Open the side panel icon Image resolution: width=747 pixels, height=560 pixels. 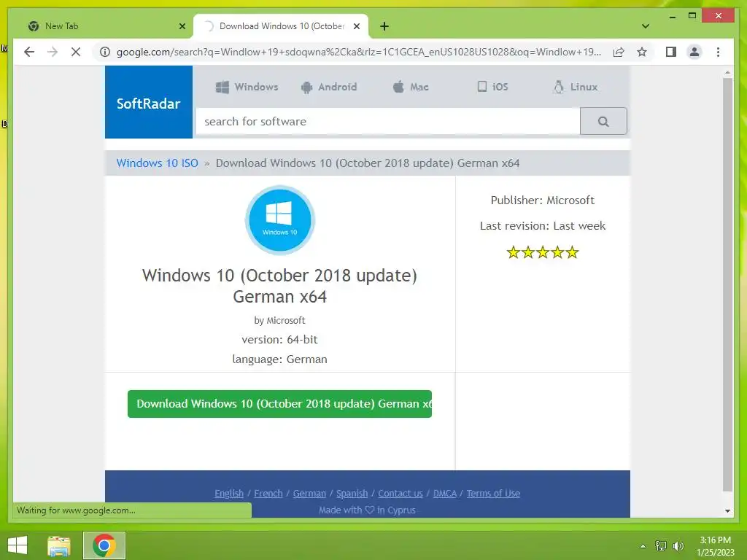671,52
